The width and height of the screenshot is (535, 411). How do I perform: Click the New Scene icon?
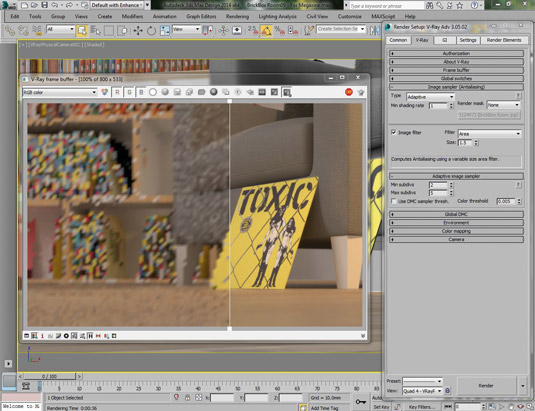24,5
